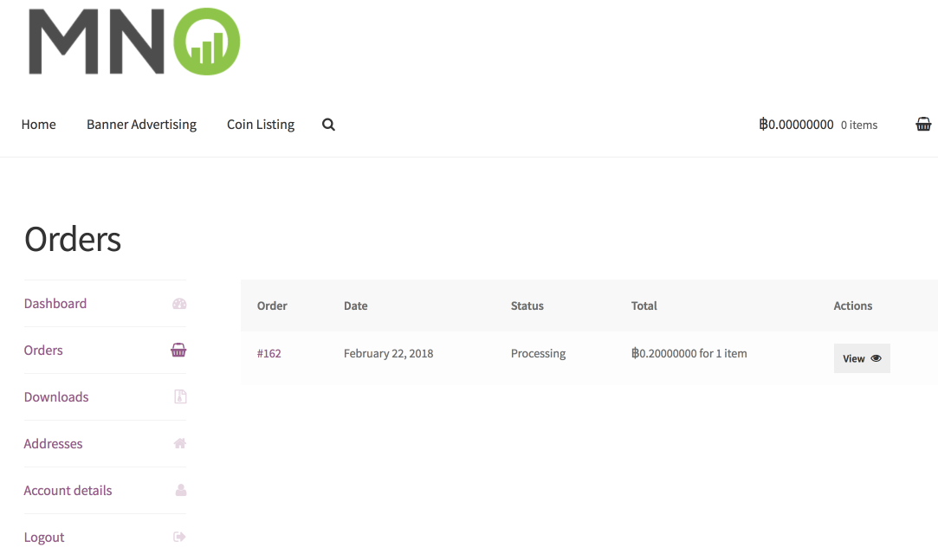Click the Orders page heading
This screenshot has height=560, width=938.
(73, 239)
